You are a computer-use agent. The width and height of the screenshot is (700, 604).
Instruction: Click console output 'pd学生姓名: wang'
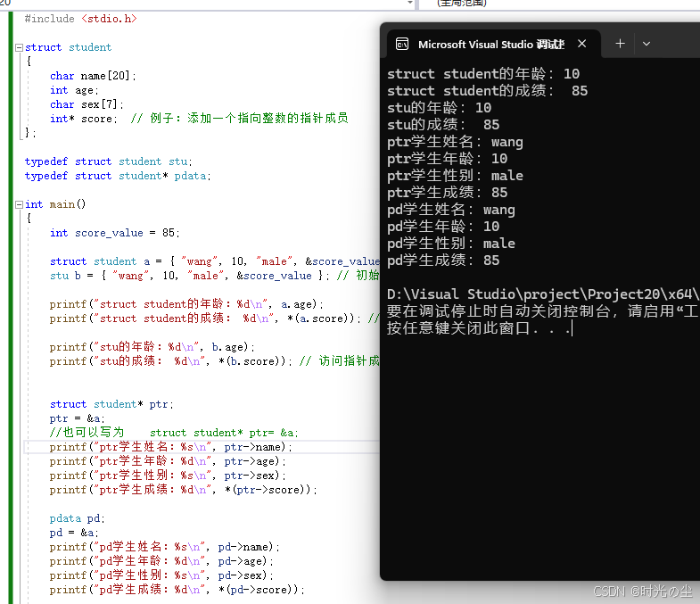click(x=451, y=210)
